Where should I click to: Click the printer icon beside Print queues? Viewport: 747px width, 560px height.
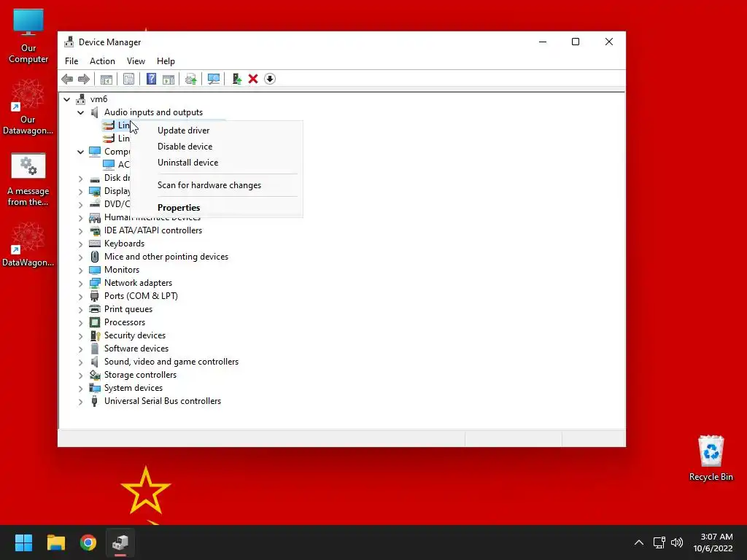pos(95,309)
